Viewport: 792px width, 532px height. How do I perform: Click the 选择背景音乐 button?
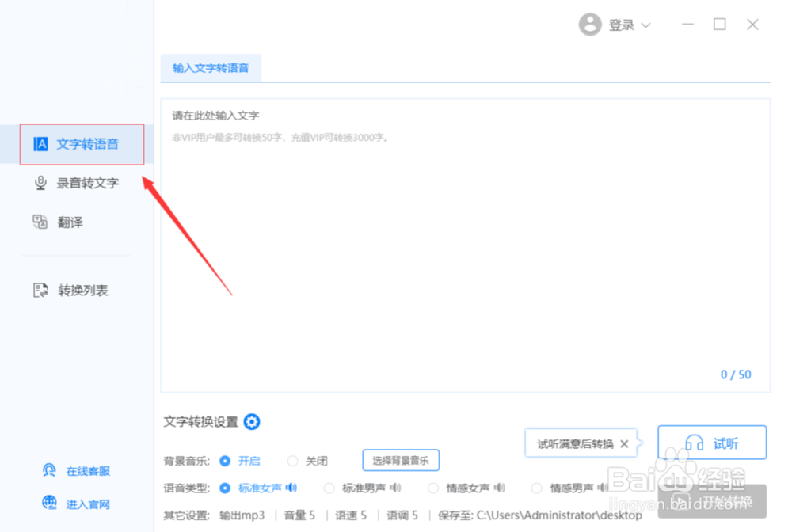pyautogui.click(x=401, y=460)
